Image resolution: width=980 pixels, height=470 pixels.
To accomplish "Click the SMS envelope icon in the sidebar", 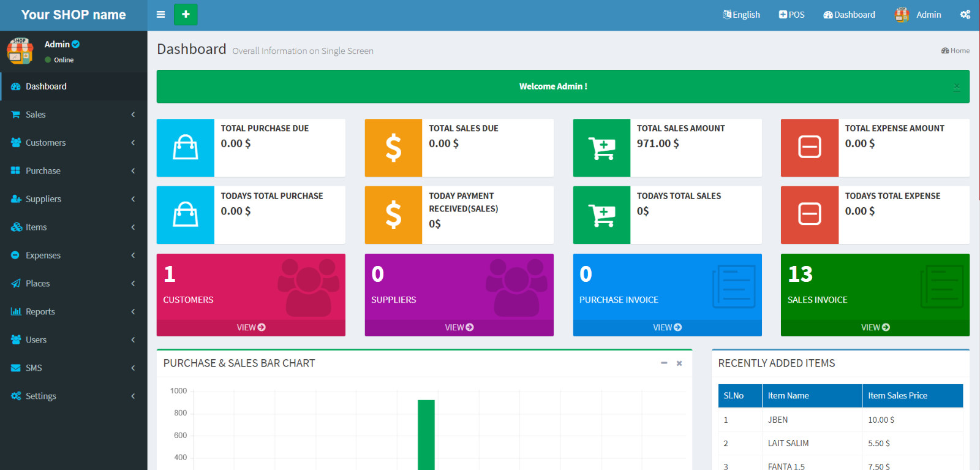I will tap(16, 368).
